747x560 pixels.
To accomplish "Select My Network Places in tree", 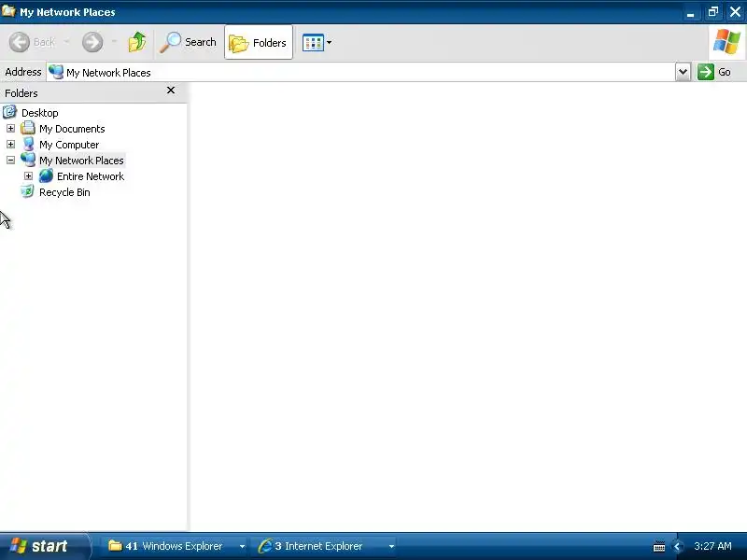I will (x=81, y=161).
